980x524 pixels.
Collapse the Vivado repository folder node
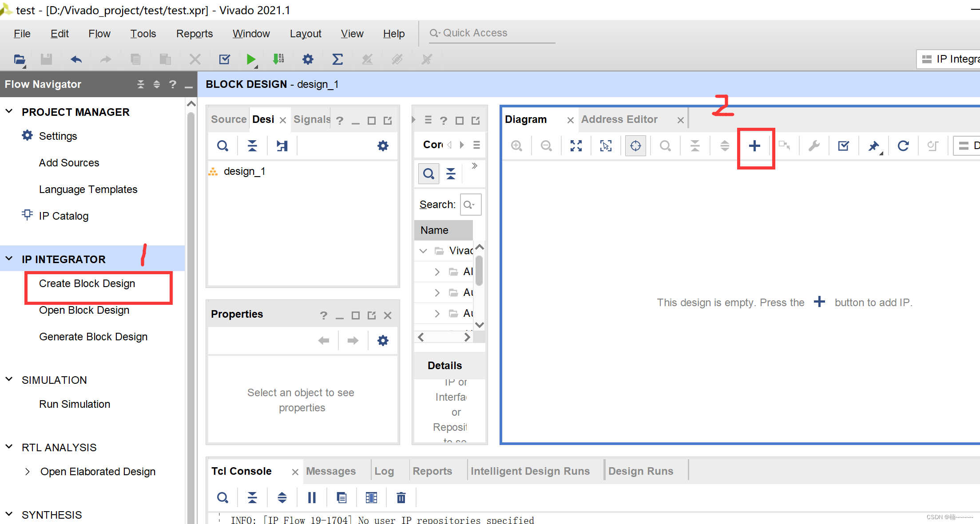pyautogui.click(x=423, y=251)
